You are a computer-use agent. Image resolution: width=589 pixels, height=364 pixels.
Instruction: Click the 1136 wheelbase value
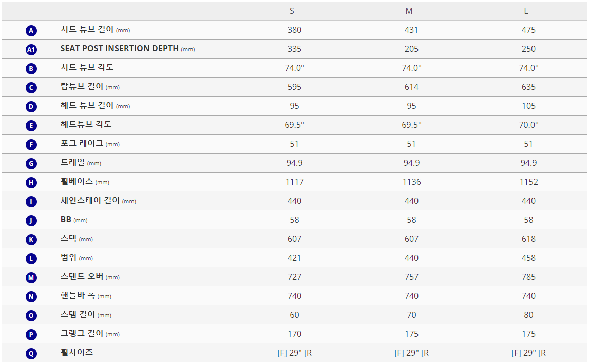coord(411,182)
